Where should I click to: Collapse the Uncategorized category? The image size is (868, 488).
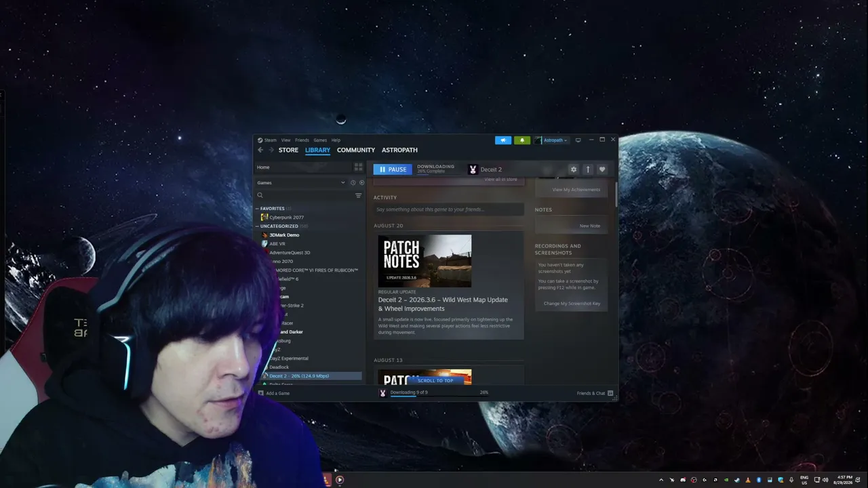coord(257,226)
